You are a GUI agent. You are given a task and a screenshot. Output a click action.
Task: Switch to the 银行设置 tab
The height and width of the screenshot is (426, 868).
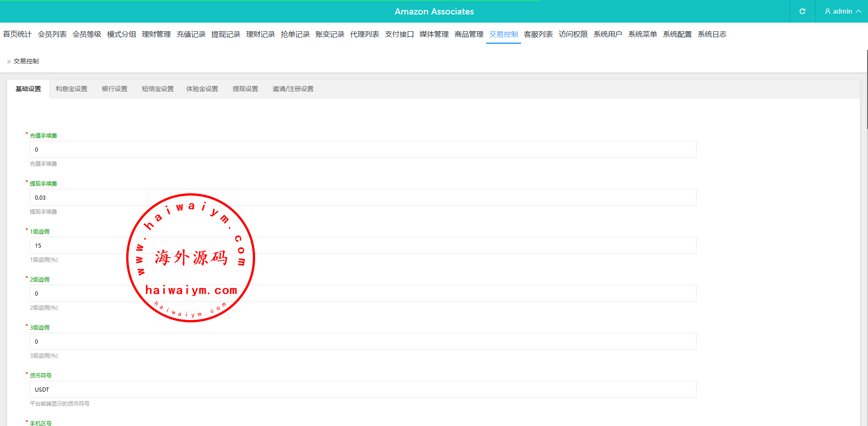pyautogui.click(x=114, y=89)
